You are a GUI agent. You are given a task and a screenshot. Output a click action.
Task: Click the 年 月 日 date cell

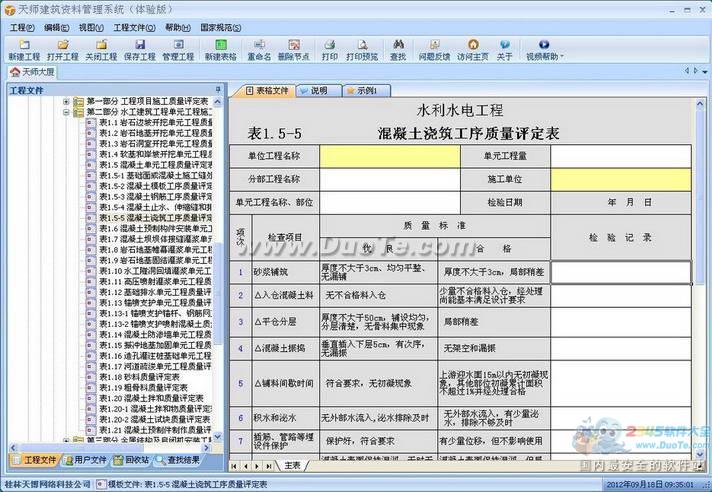[621, 202]
